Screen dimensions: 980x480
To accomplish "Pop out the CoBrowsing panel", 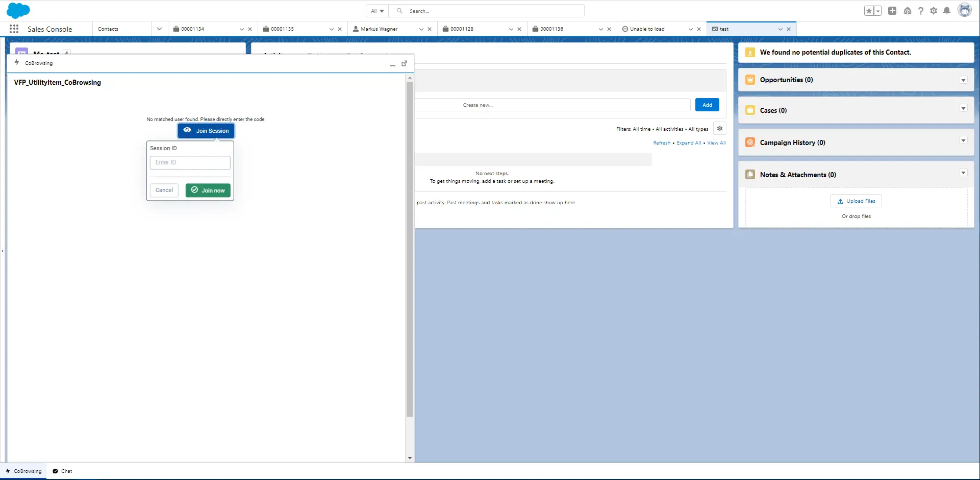I will [405, 63].
